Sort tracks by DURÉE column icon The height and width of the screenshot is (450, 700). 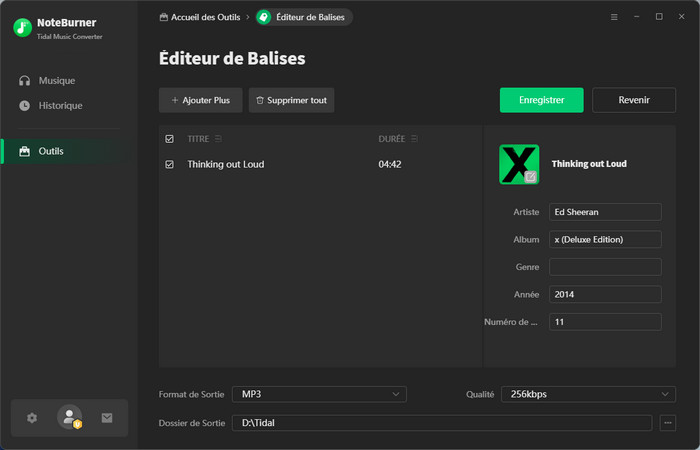click(x=414, y=139)
